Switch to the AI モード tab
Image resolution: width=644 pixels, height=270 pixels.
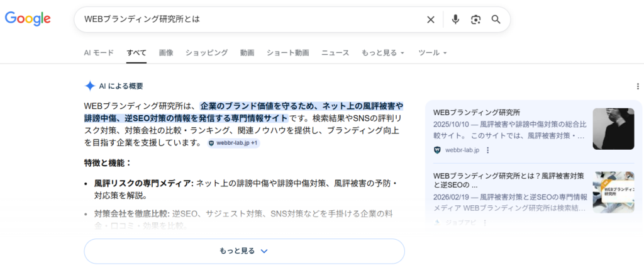(99, 53)
